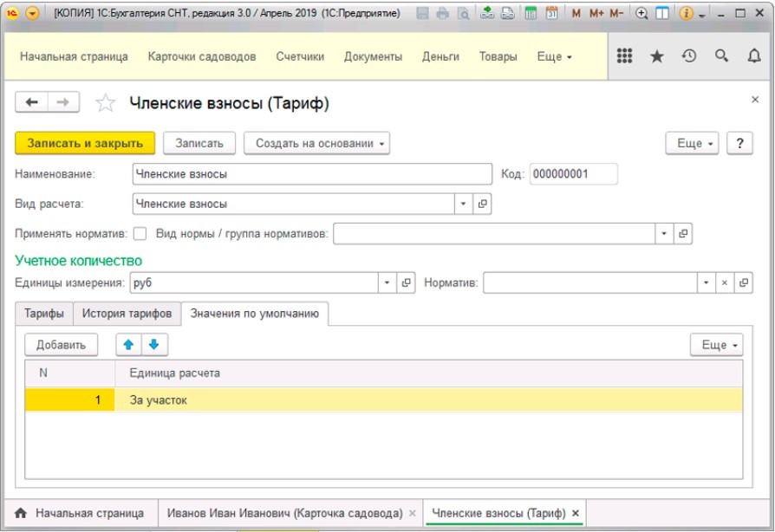
Task: Open the 'Карточки садоводов' menu section
Action: click(x=202, y=56)
